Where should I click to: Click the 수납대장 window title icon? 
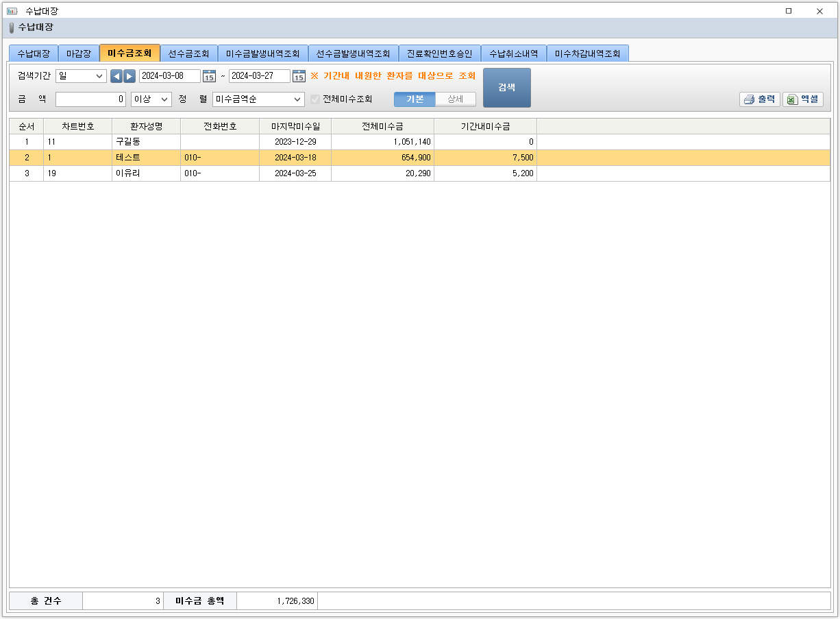pyautogui.click(x=12, y=11)
